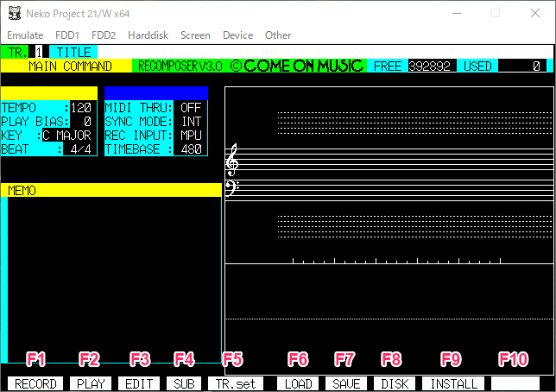Click the track number 1 field
This screenshot has width=556, height=392.
click(39, 52)
